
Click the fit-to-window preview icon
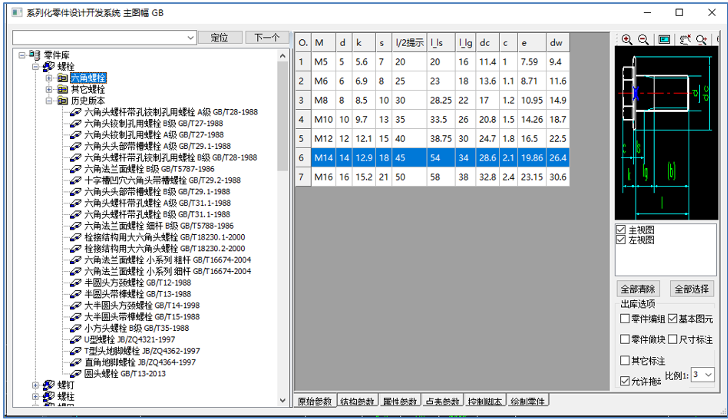pos(664,40)
